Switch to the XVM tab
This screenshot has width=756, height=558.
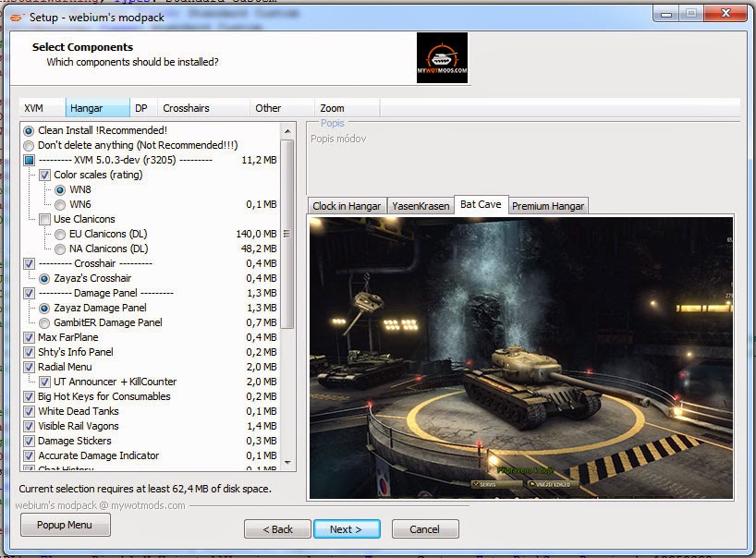(43, 108)
